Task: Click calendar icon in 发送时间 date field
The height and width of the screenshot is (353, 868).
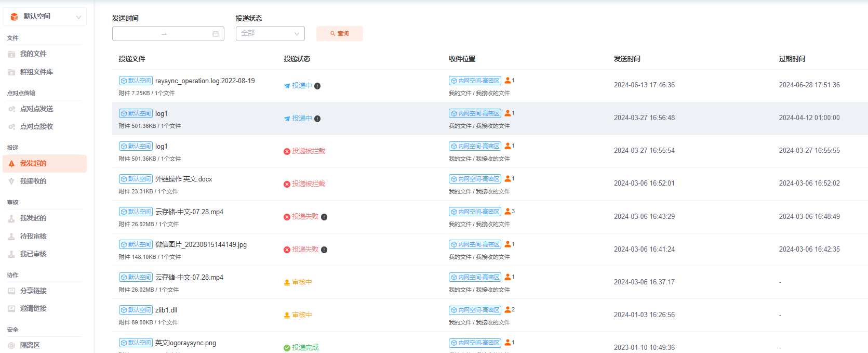Action: (x=216, y=34)
